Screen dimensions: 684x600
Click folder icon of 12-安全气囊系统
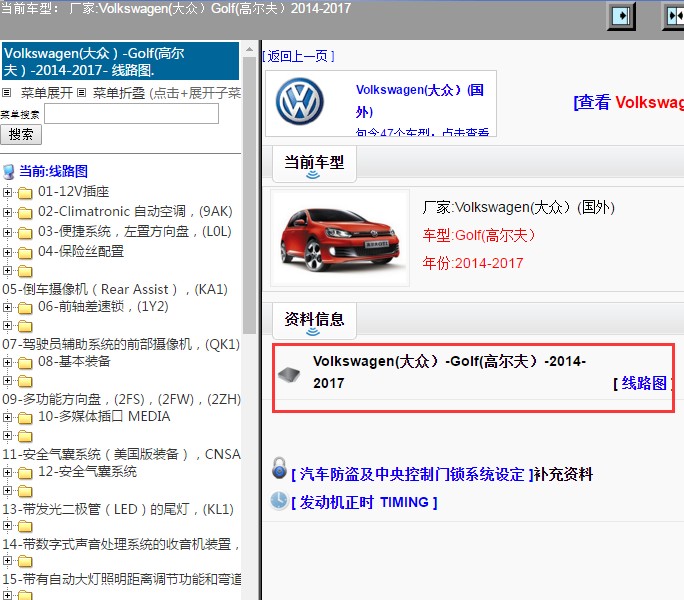click(25, 473)
